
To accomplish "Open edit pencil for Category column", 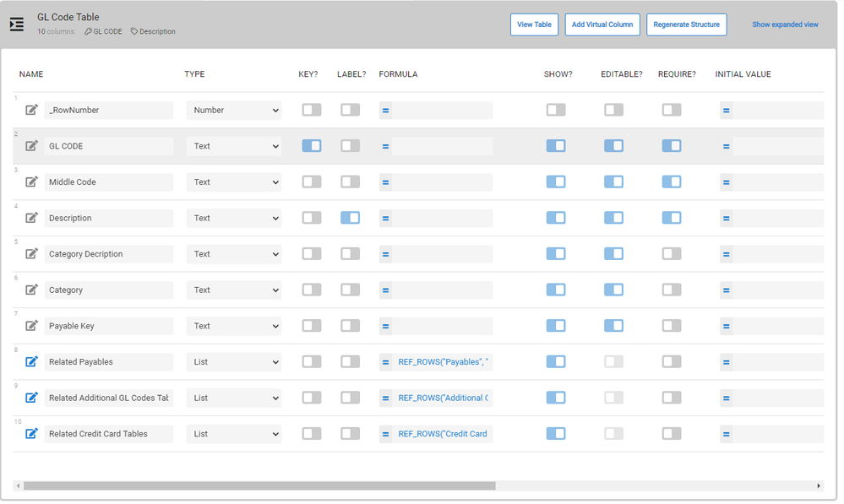I will 32,290.
